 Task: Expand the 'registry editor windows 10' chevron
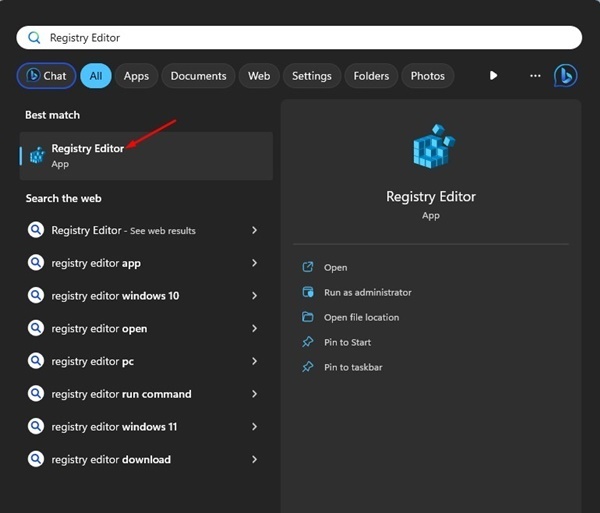coord(255,296)
